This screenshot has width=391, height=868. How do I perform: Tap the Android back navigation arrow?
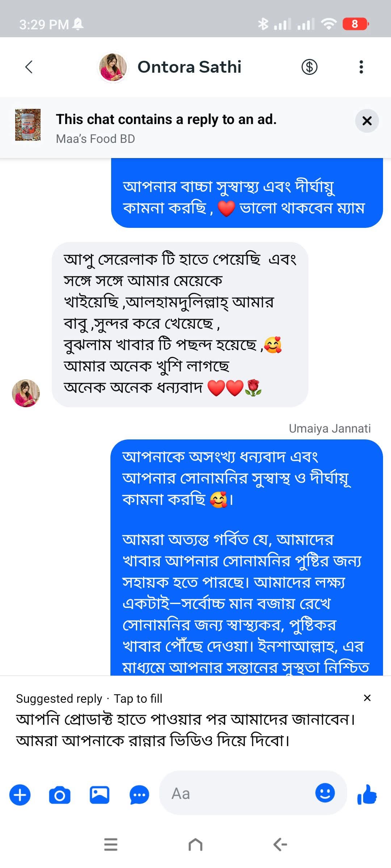pos(280,845)
